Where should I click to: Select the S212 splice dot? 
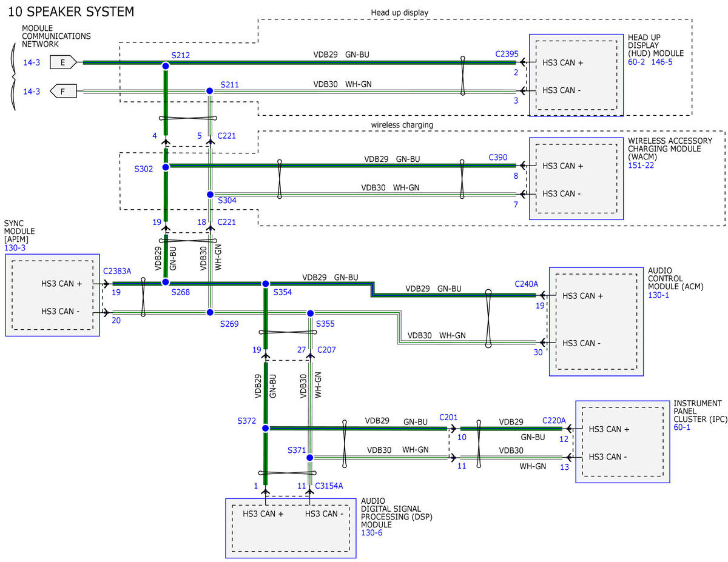pyautogui.click(x=165, y=65)
